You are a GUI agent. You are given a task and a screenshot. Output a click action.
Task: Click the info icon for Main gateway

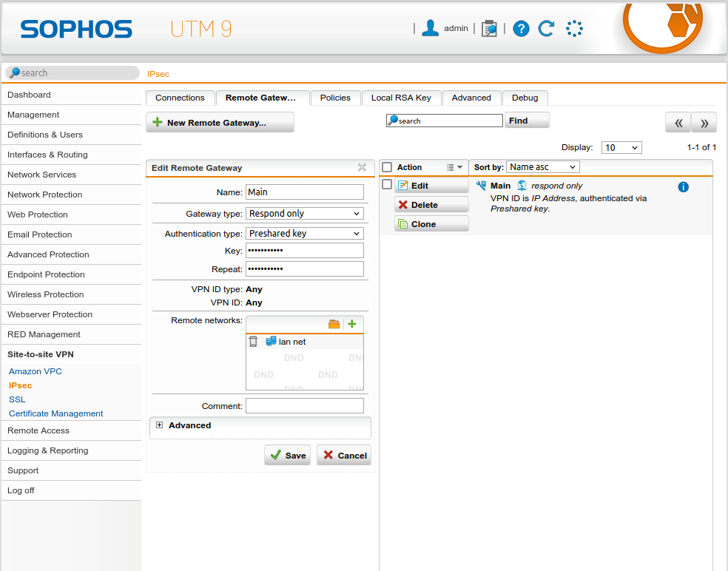[x=683, y=187]
